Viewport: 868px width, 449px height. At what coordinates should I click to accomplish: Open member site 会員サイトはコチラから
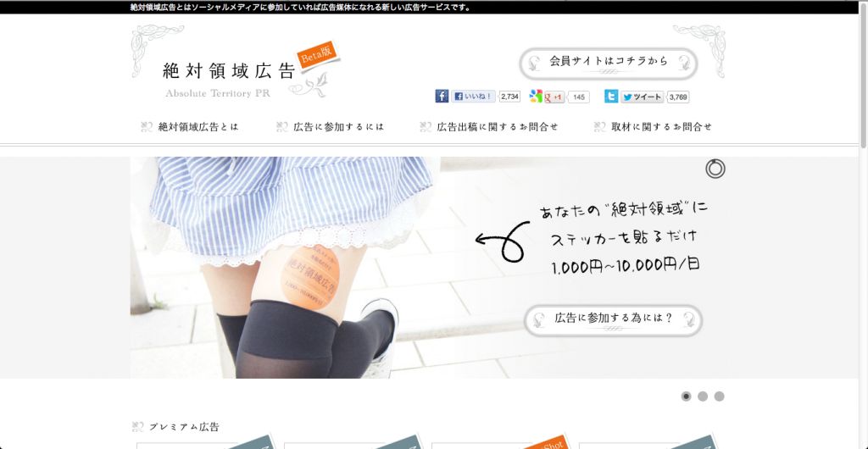[x=609, y=64]
